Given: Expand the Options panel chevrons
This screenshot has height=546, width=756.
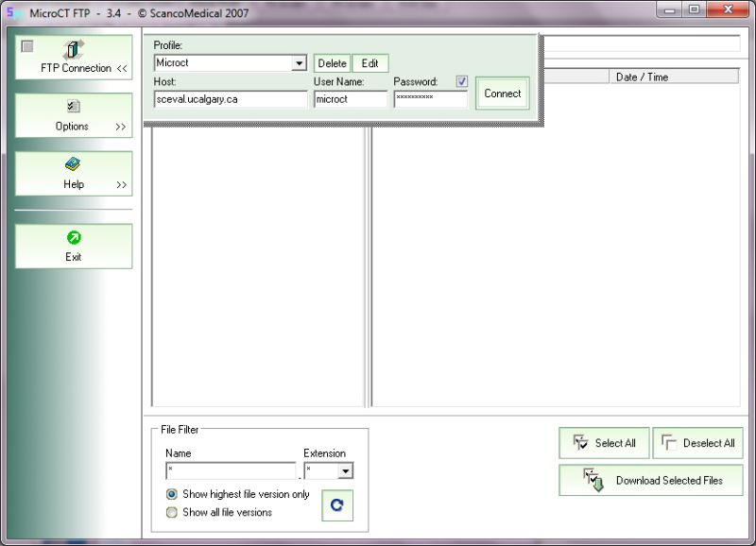Looking at the screenshot, I should click(x=121, y=127).
